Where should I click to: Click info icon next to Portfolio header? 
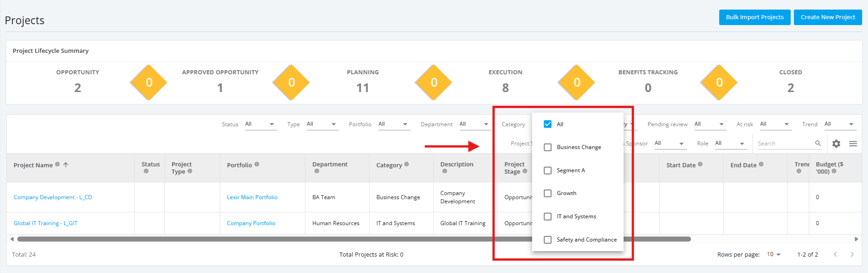click(x=257, y=164)
